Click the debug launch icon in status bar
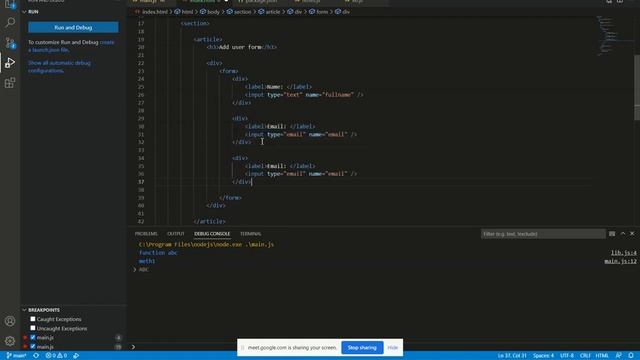The width and height of the screenshot is (640, 360). [x=76, y=356]
